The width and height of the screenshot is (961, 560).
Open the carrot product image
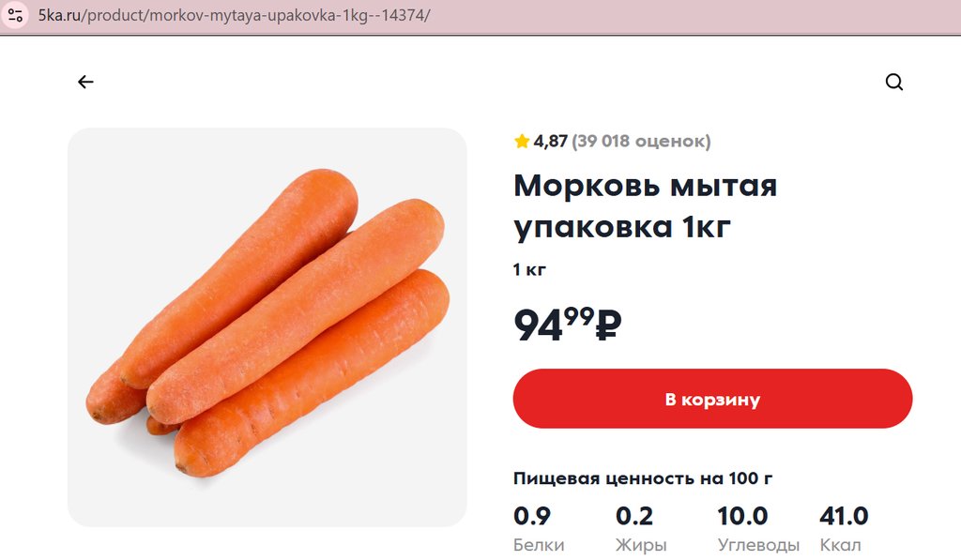coord(267,326)
